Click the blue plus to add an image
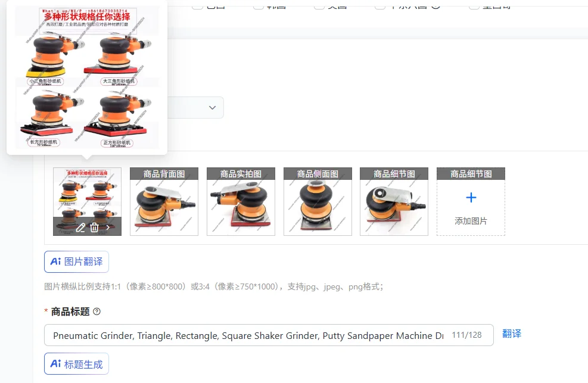This screenshot has height=383, width=588. click(471, 198)
